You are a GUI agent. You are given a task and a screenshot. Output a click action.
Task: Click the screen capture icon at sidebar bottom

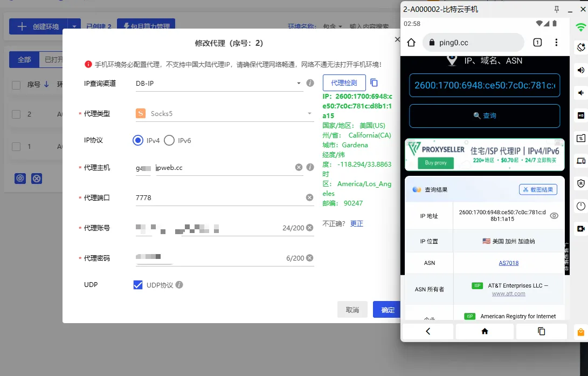[580, 228]
